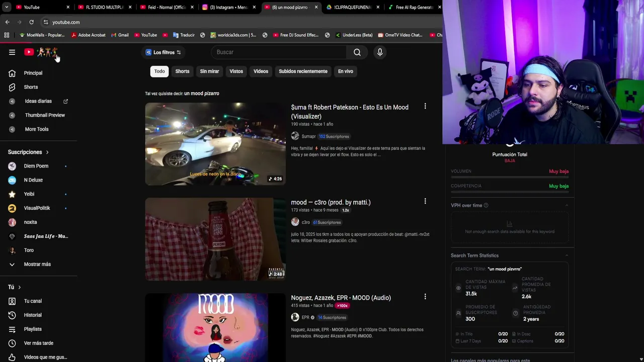
Task: Switch to the FL STUDIO MULTIPLA browser tab
Action: 105,7
